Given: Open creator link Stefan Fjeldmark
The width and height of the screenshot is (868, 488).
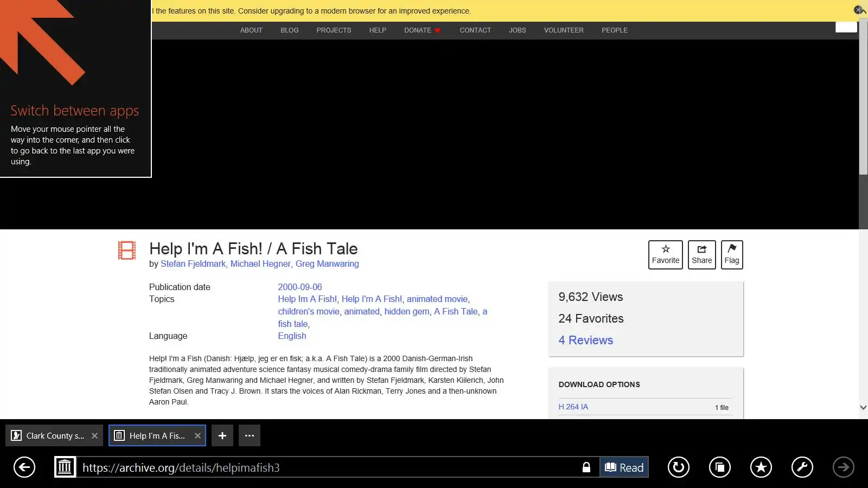Looking at the screenshot, I should (x=193, y=264).
